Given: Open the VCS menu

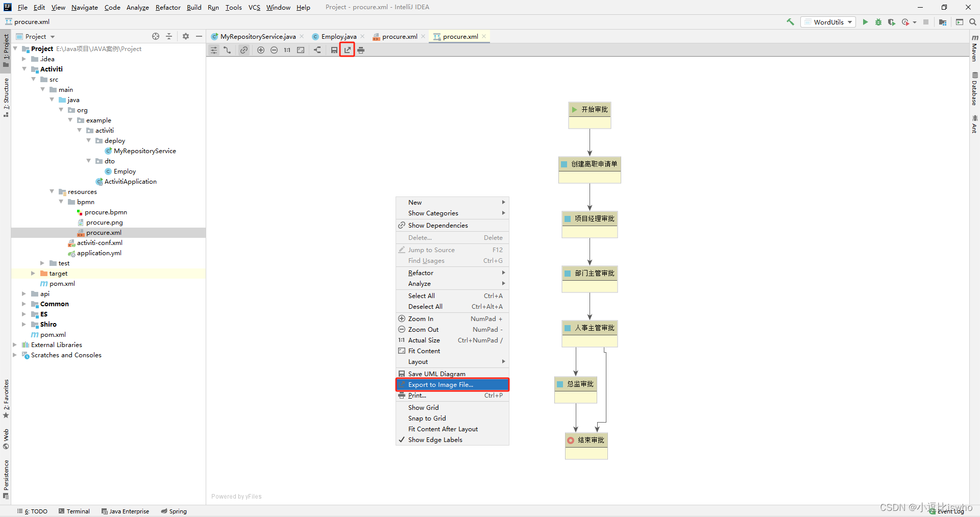Looking at the screenshot, I should pyautogui.click(x=254, y=7).
